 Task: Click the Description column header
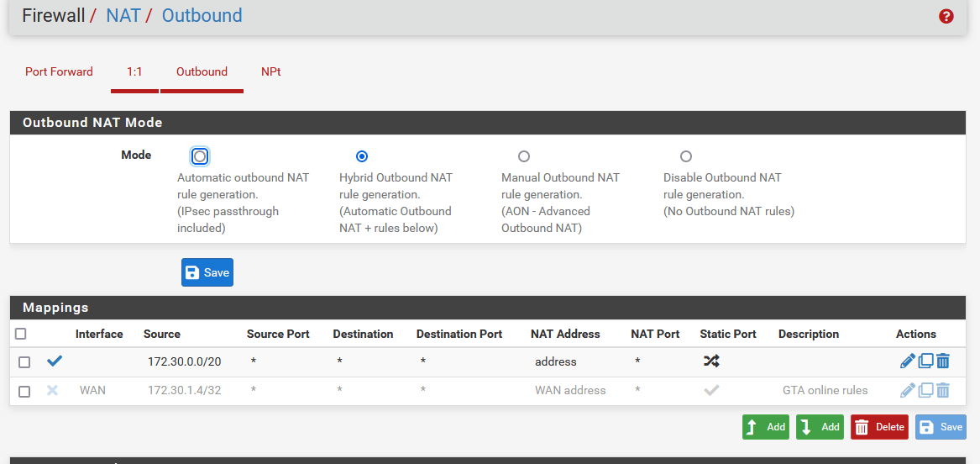(809, 334)
